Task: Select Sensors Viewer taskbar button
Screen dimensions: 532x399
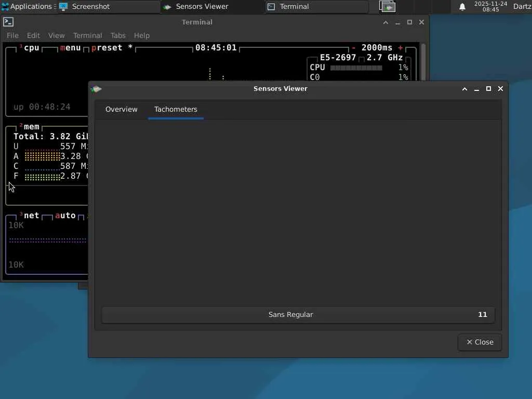Action: pyautogui.click(x=212, y=6)
